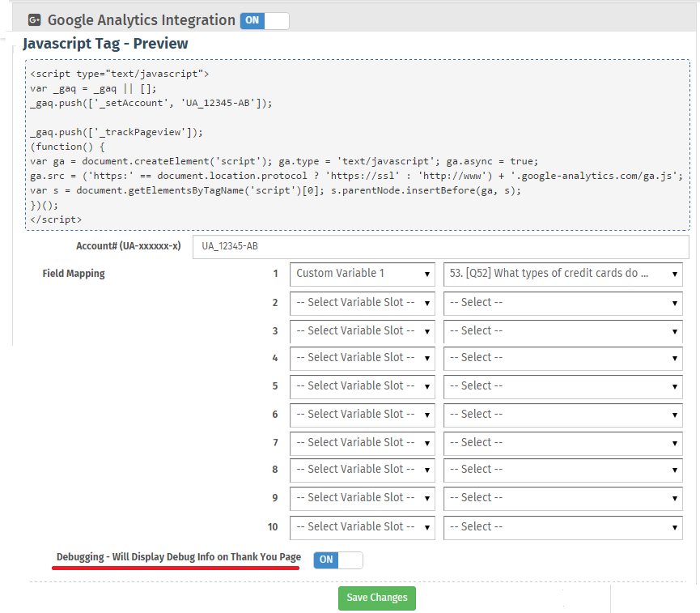The image size is (700, 613).
Task: Open row 3 question Select dropdown
Action: click(x=563, y=331)
